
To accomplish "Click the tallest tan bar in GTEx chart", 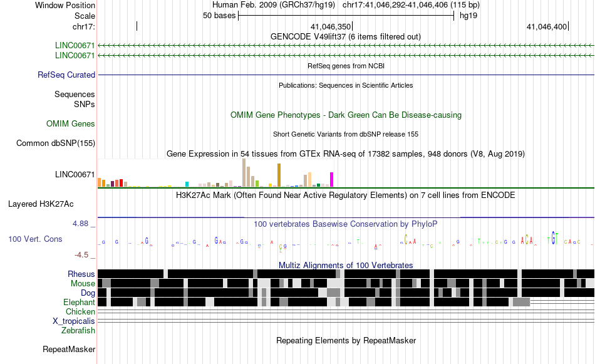I will (x=244, y=173).
